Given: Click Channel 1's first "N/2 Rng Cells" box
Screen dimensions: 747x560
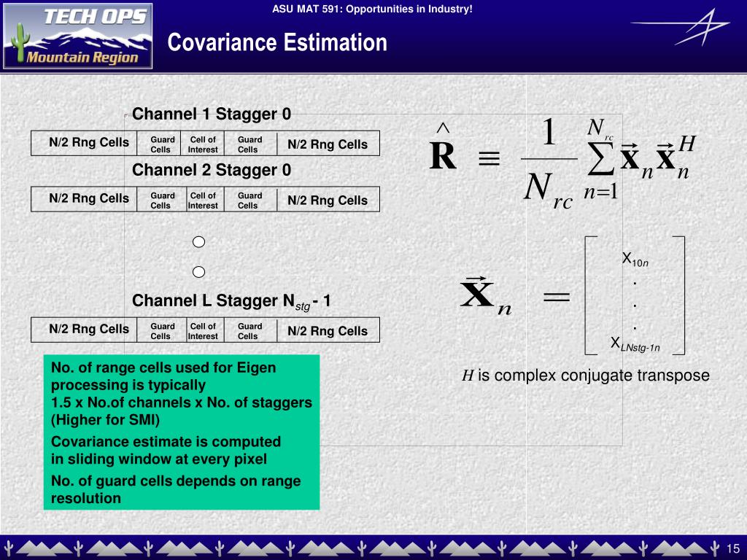Looking at the screenshot, I should [x=84, y=143].
